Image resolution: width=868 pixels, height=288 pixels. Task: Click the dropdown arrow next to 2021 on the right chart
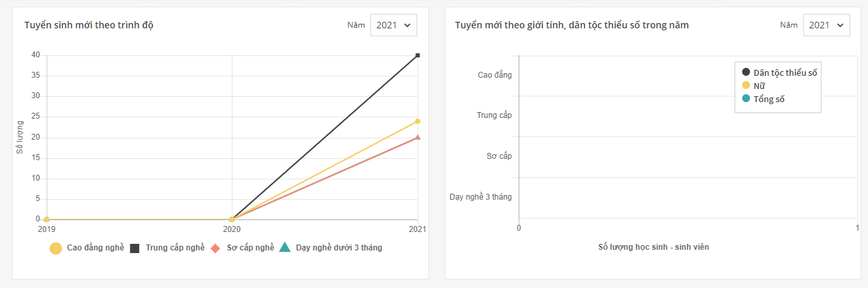840,25
